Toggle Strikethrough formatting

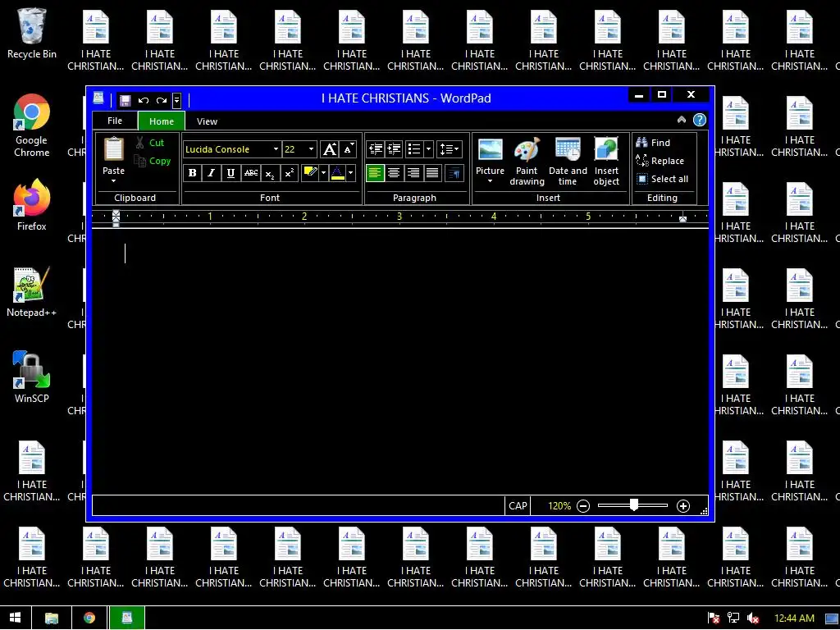[x=250, y=173]
